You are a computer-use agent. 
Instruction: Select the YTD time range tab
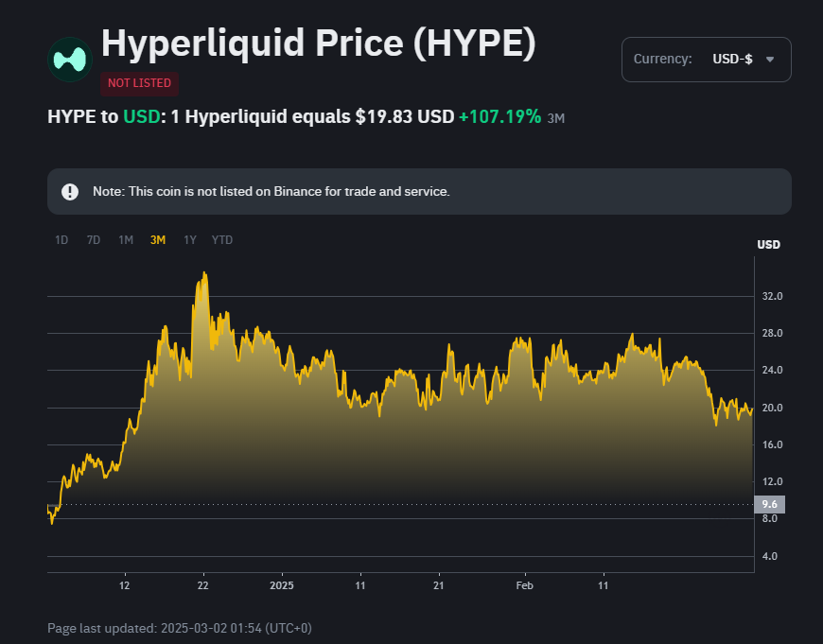[x=221, y=240]
